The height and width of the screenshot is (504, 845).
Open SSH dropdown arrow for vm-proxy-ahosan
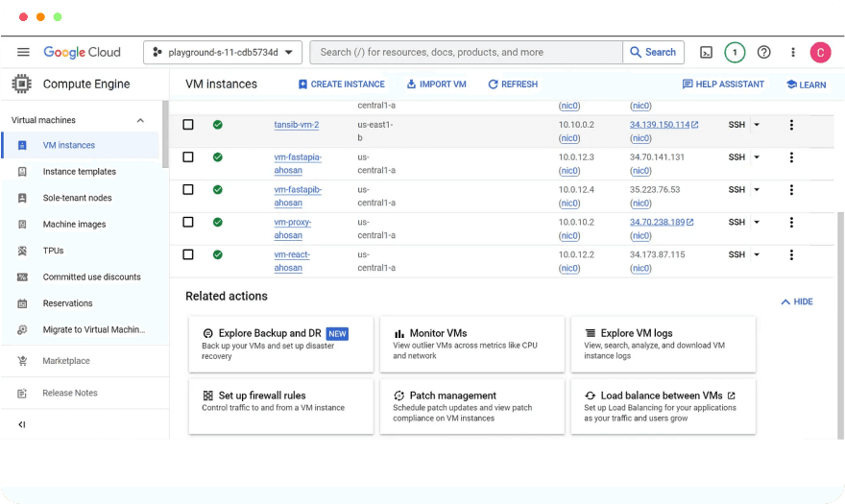[x=757, y=222]
